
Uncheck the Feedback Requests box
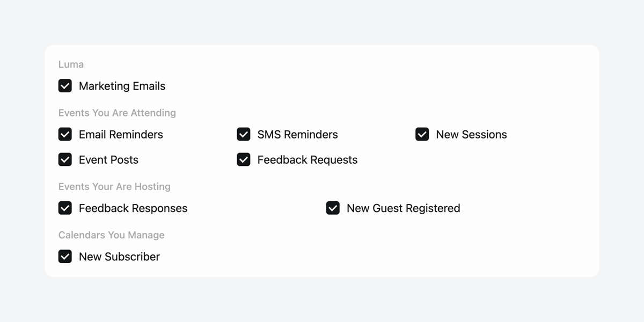244,159
